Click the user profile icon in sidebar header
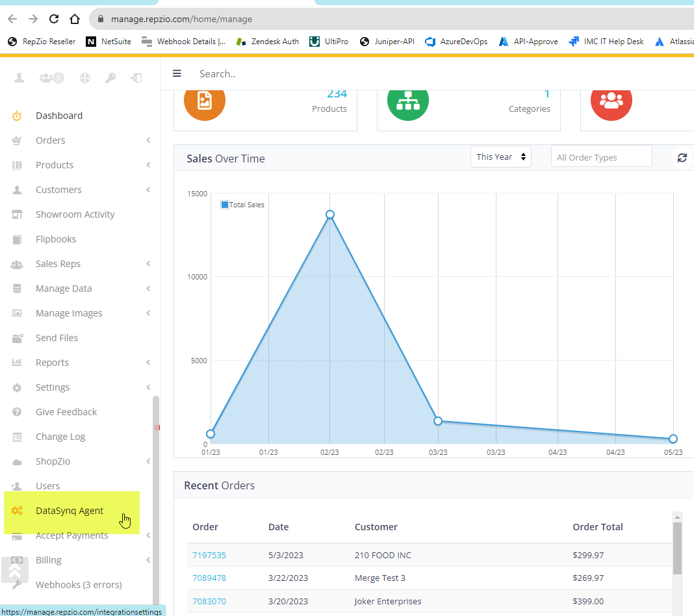 (19, 78)
